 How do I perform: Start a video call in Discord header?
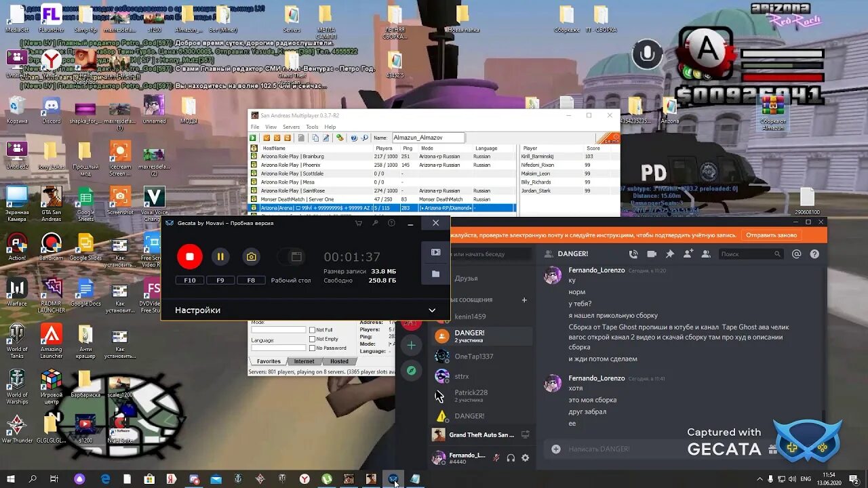click(652, 253)
